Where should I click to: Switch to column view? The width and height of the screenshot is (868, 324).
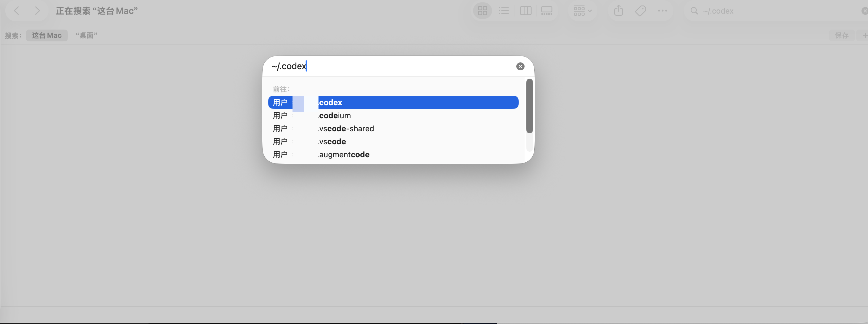[x=525, y=11]
